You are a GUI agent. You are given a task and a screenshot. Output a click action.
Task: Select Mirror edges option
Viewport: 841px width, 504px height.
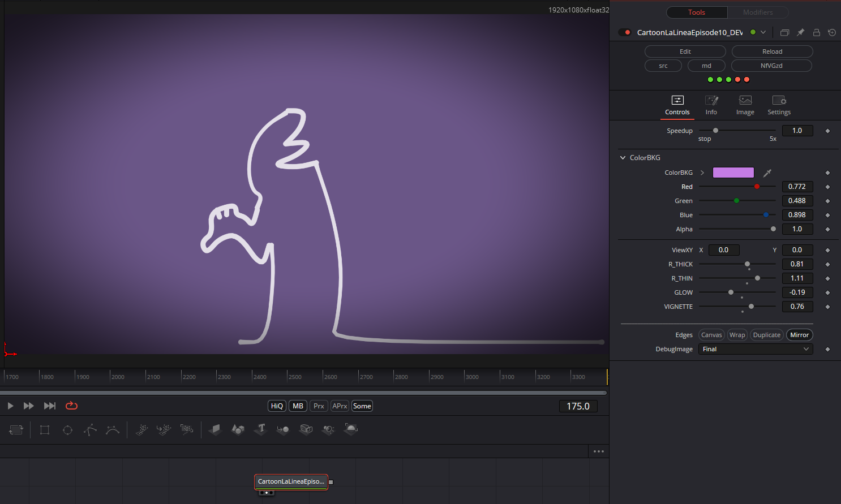click(800, 335)
